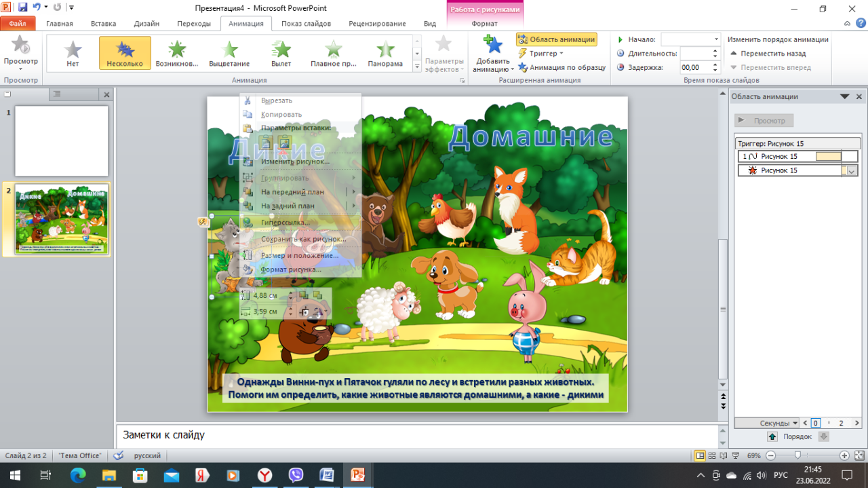868x488 pixels.
Task: Open Customize Quick Access Toolbar dropdown
Action: tap(72, 8)
